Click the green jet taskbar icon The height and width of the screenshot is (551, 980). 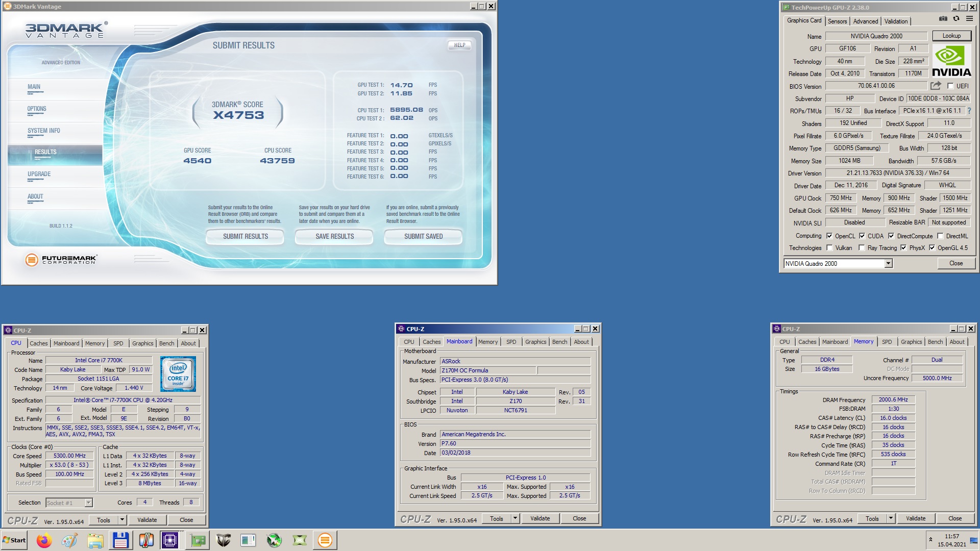pos(274,540)
